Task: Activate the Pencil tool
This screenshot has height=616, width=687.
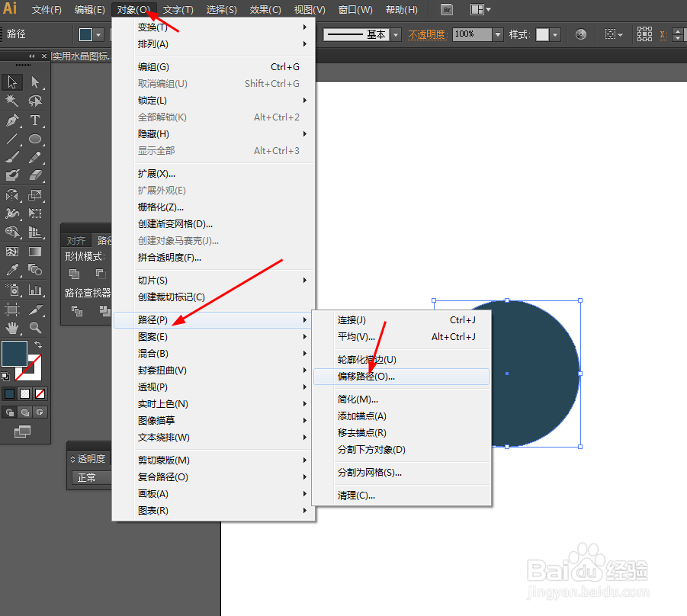Action: pos(35,157)
